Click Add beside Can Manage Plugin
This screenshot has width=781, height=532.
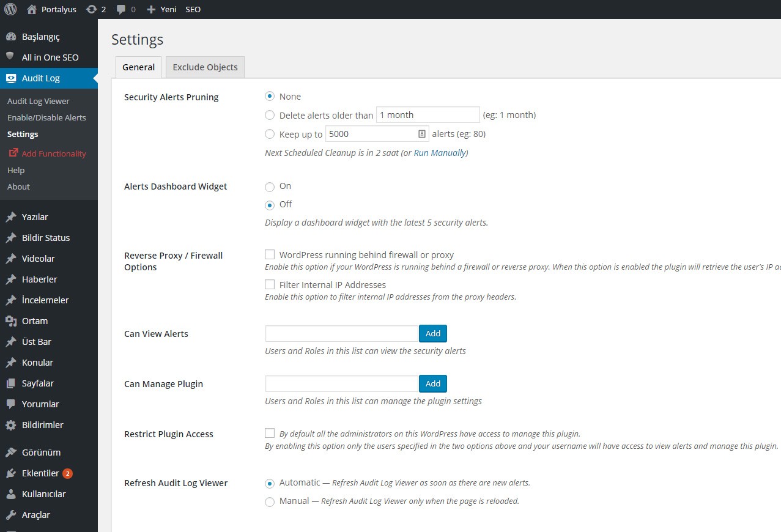pos(433,383)
